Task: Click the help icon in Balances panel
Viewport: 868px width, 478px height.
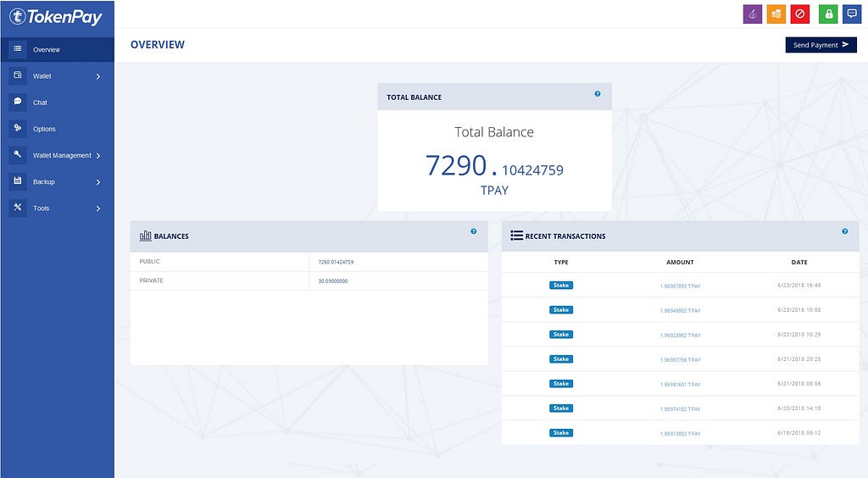Action: (473, 231)
